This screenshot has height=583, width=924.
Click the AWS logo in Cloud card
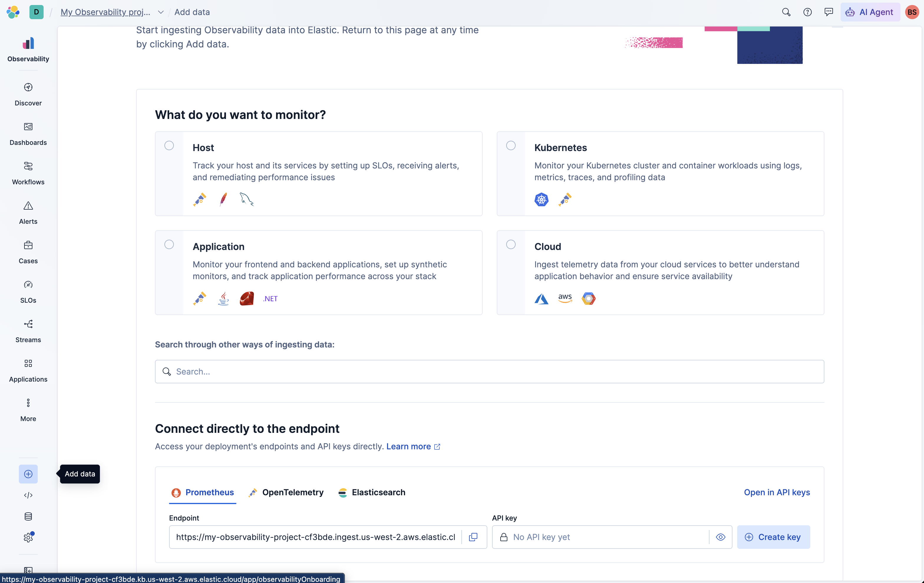coord(565,298)
